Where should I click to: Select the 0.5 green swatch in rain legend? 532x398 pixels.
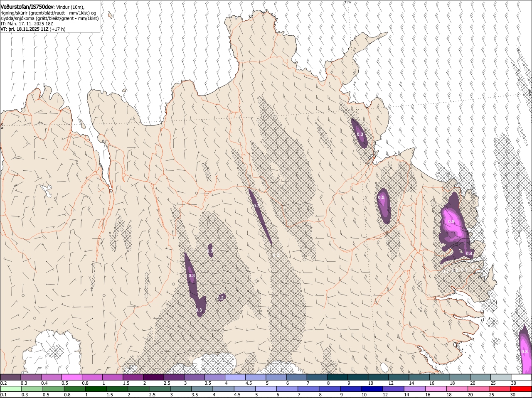53,389
